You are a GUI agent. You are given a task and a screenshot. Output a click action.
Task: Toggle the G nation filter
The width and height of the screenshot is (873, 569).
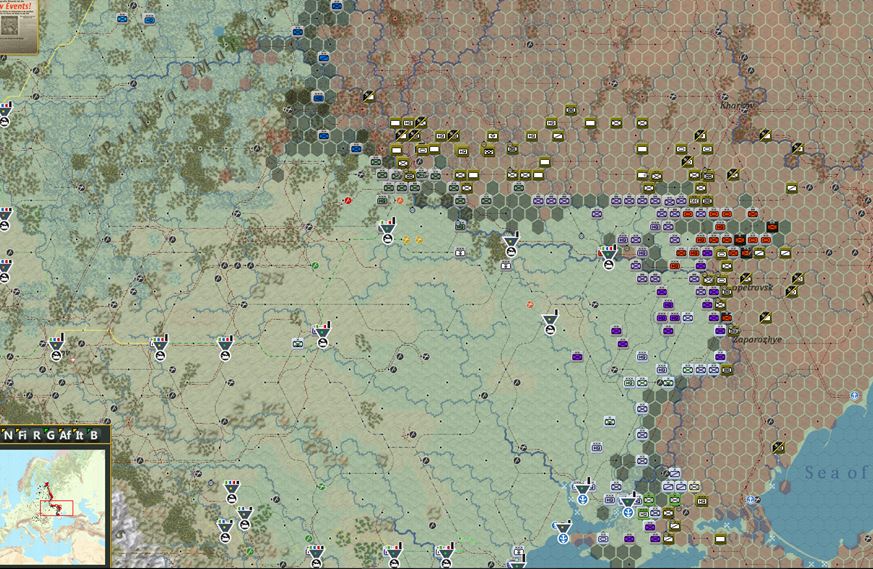coord(50,435)
